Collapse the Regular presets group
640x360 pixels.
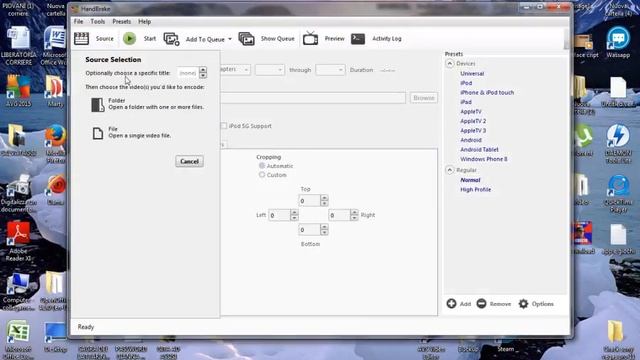450,170
